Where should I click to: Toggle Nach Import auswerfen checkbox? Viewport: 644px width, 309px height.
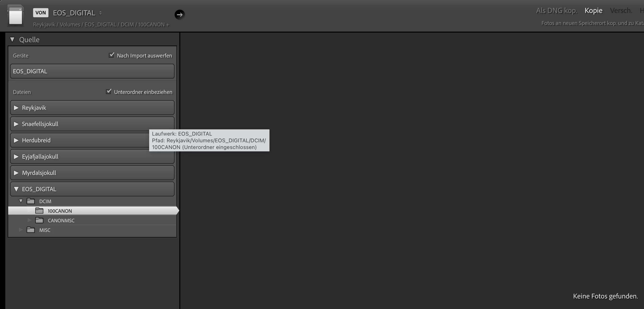111,55
